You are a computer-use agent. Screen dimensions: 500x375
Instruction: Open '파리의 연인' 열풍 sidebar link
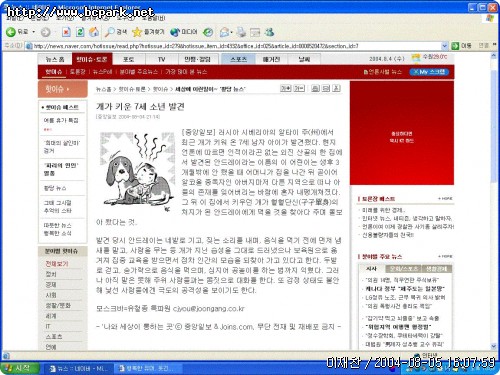(61, 169)
